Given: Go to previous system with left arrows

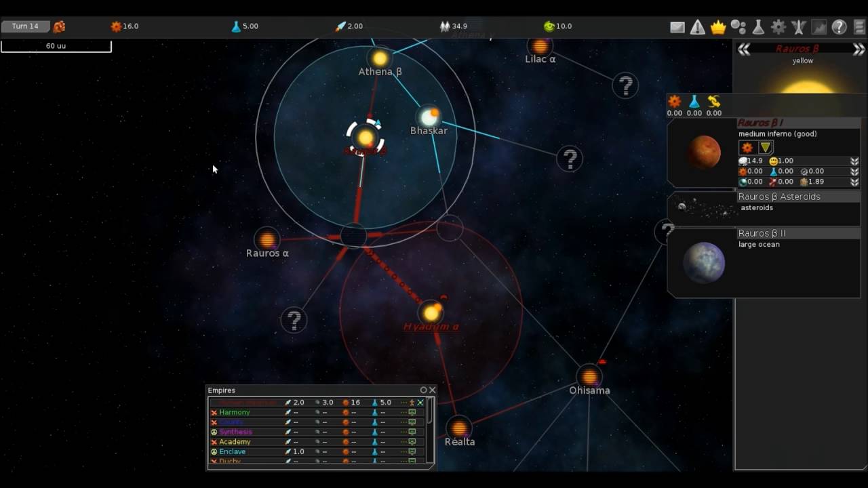Looking at the screenshot, I should 744,49.
